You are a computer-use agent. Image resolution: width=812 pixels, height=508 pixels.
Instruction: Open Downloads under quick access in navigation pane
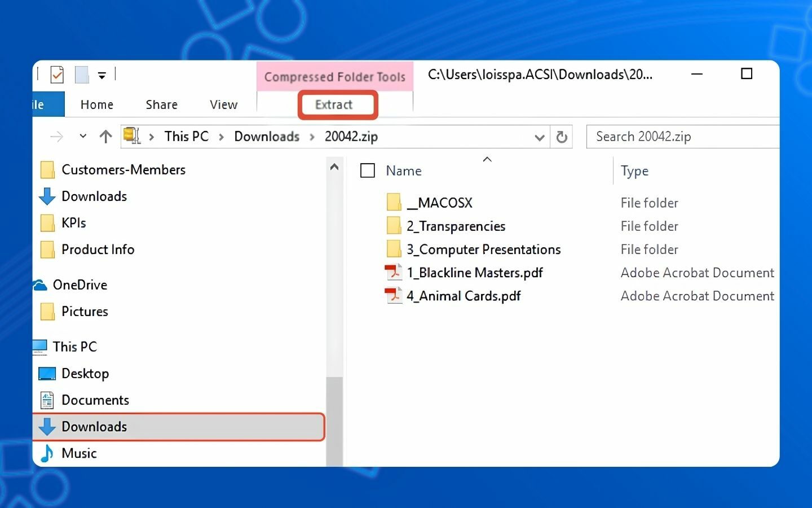point(94,196)
